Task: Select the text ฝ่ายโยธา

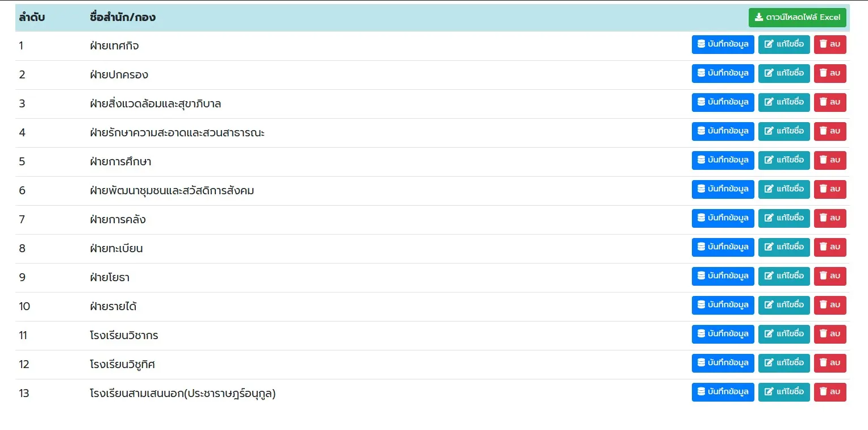Action: pos(110,278)
